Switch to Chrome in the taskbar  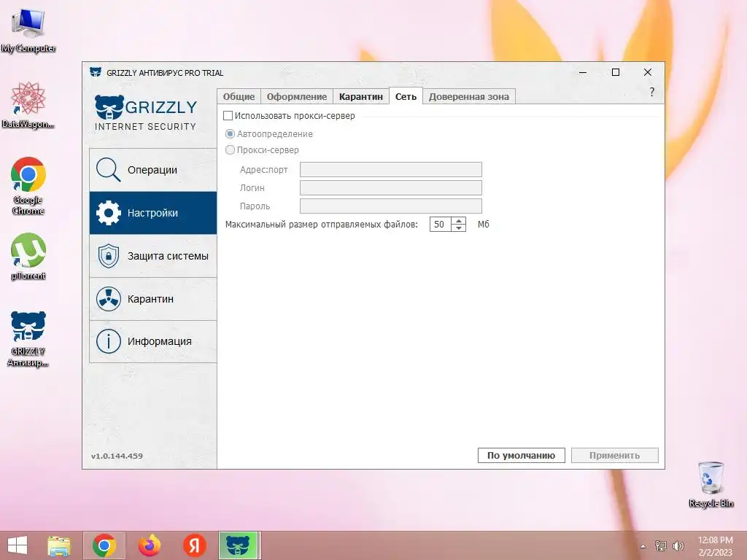point(104,545)
